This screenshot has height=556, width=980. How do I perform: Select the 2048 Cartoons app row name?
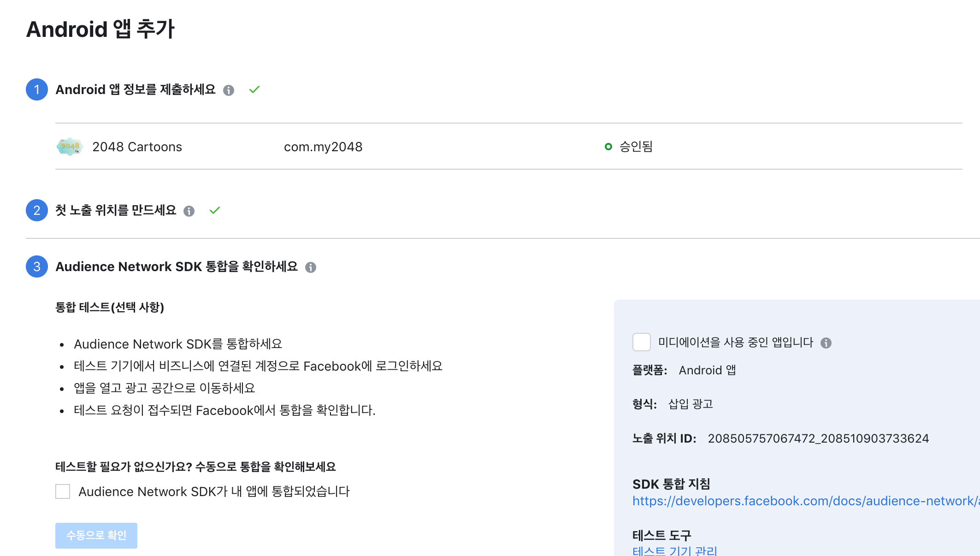(137, 147)
